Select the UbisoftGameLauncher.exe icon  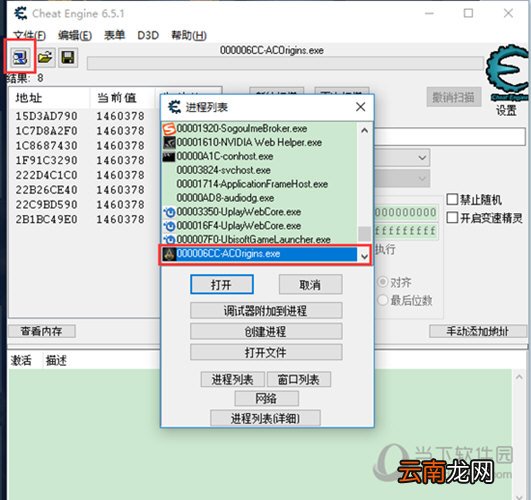[x=169, y=239]
